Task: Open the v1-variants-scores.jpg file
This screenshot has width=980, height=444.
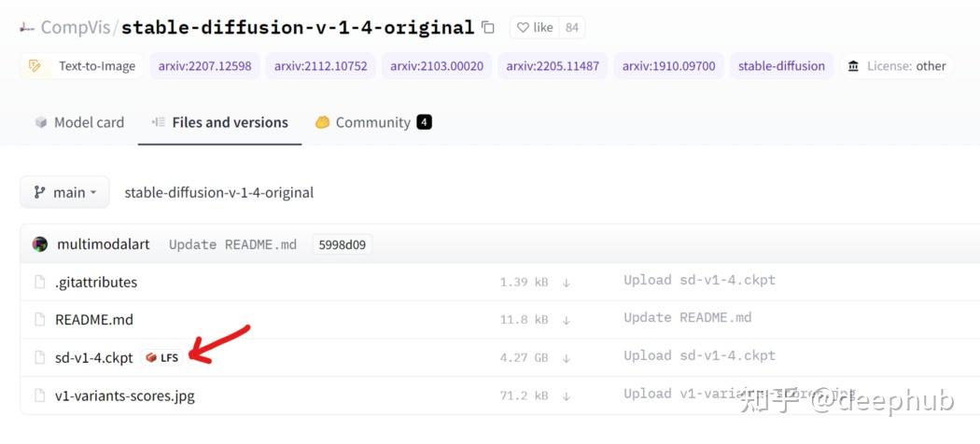Action: 124,395
